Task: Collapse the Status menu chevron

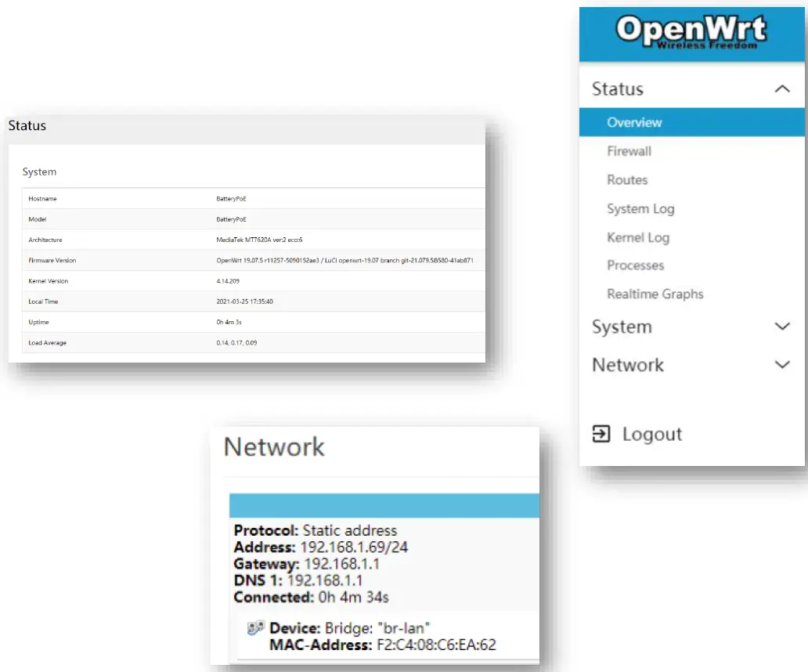Action: pos(781,89)
